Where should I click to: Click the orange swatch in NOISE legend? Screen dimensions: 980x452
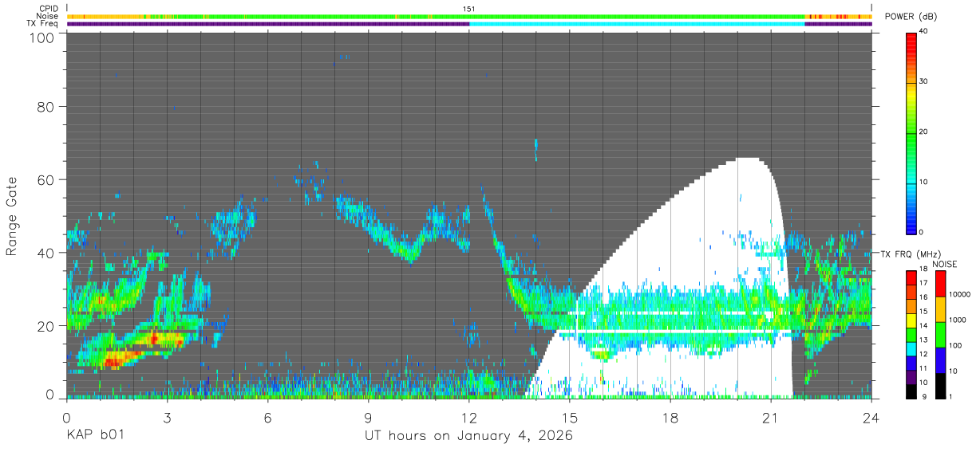point(940,309)
